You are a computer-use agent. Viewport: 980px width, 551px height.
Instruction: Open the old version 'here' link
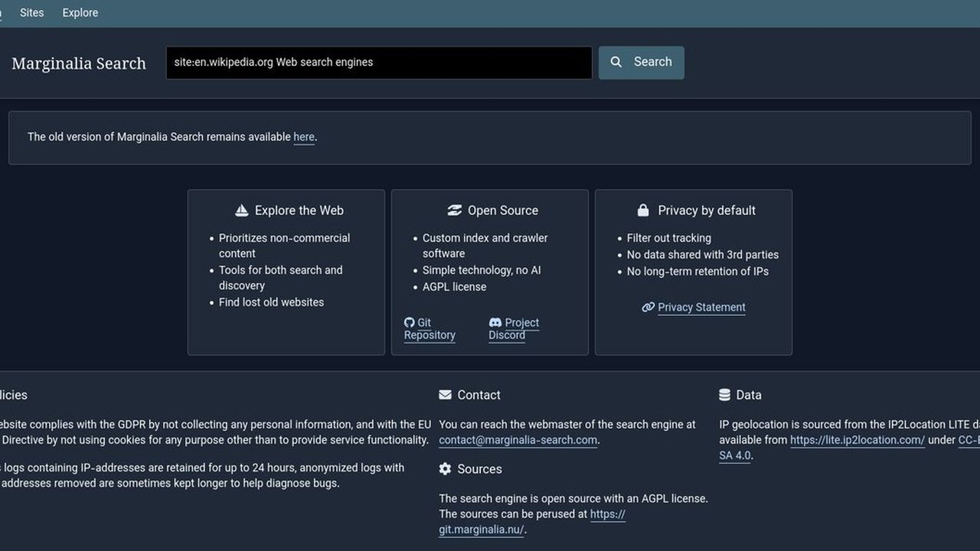pyautogui.click(x=304, y=137)
